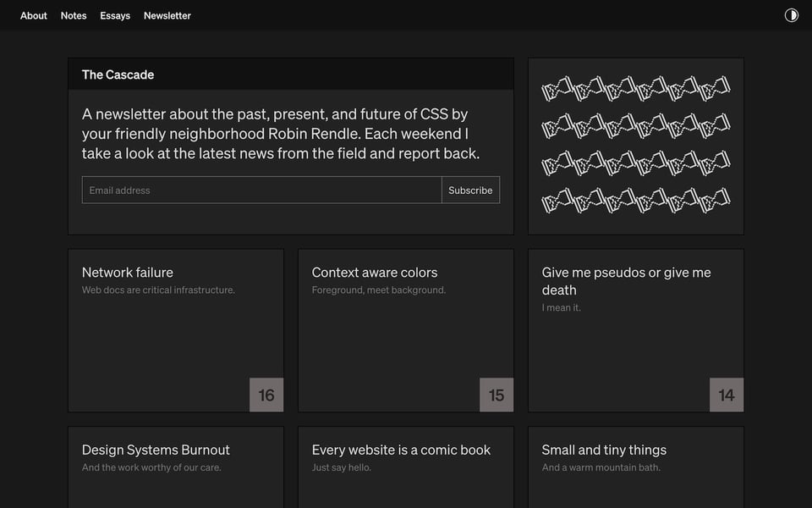Open the Small and tiny things post
812x508 pixels.
point(604,450)
